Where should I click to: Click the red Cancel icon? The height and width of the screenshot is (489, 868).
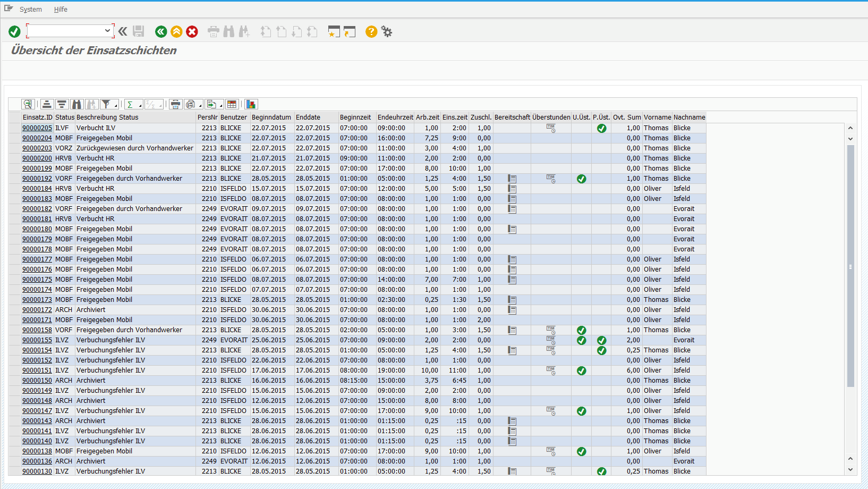192,32
